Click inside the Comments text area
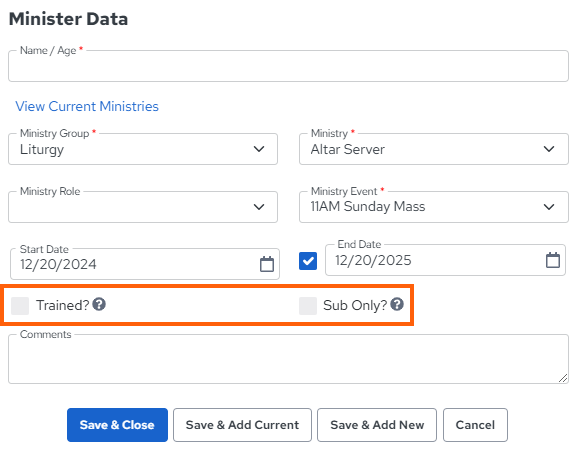Screen dimensions: 579x456 [288, 359]
